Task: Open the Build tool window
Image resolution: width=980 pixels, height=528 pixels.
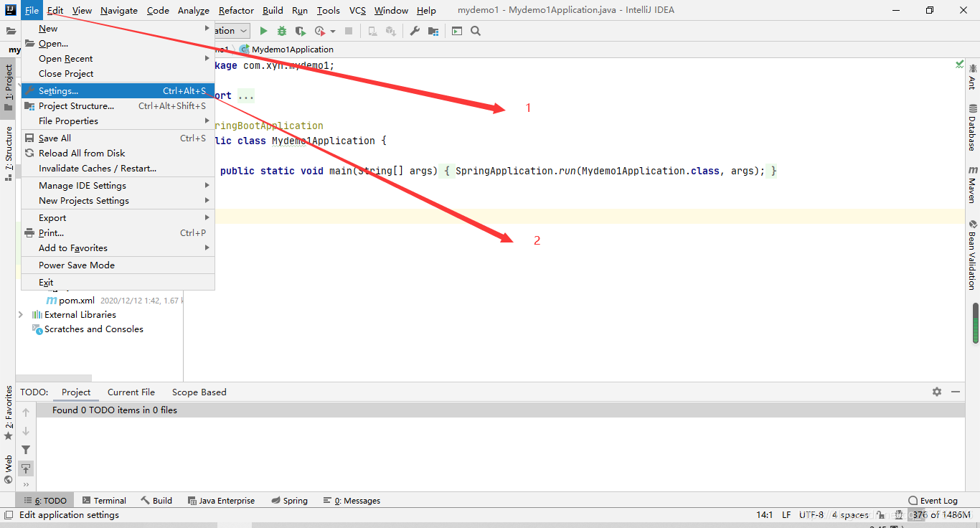Action: point(156,501)
